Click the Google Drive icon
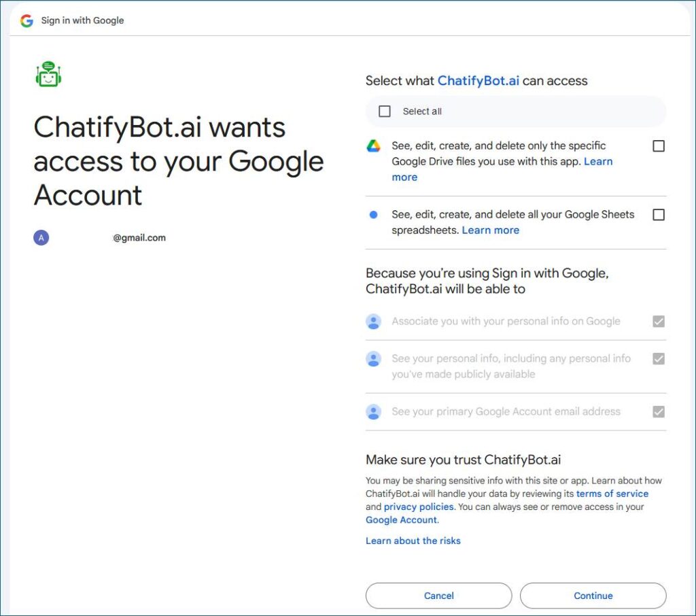 coord(373,146)
